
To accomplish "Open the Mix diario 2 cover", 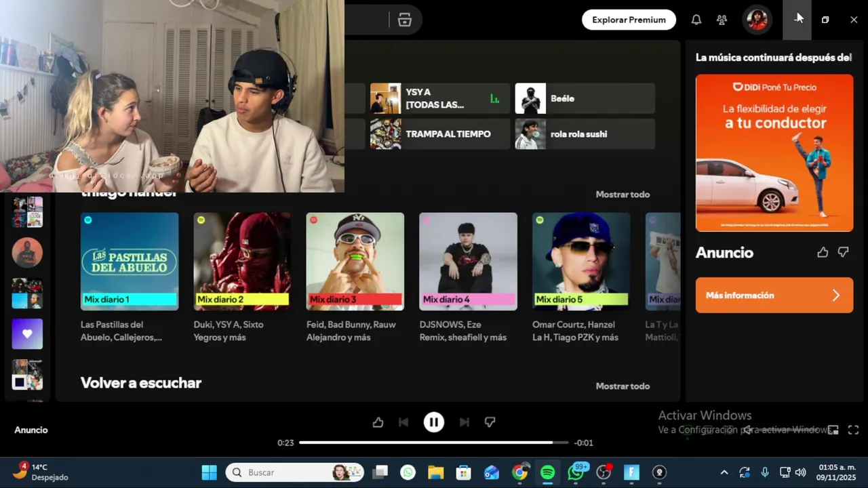I will [242, 262].
